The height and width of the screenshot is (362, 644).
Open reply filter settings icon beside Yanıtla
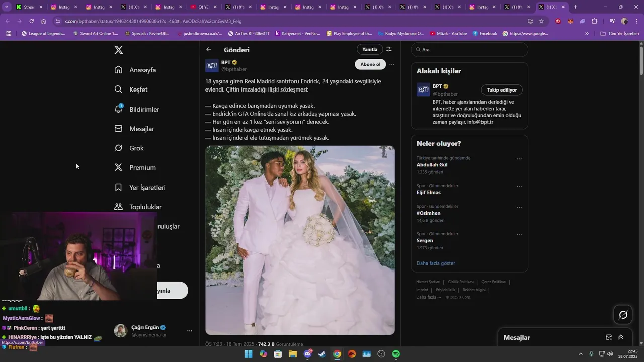389,49
